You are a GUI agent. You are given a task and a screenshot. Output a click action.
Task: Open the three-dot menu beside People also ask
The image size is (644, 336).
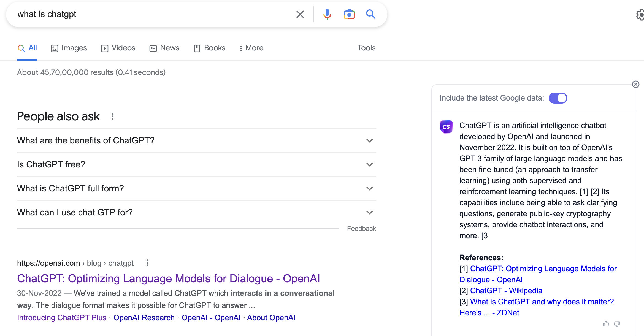[112, 116]
